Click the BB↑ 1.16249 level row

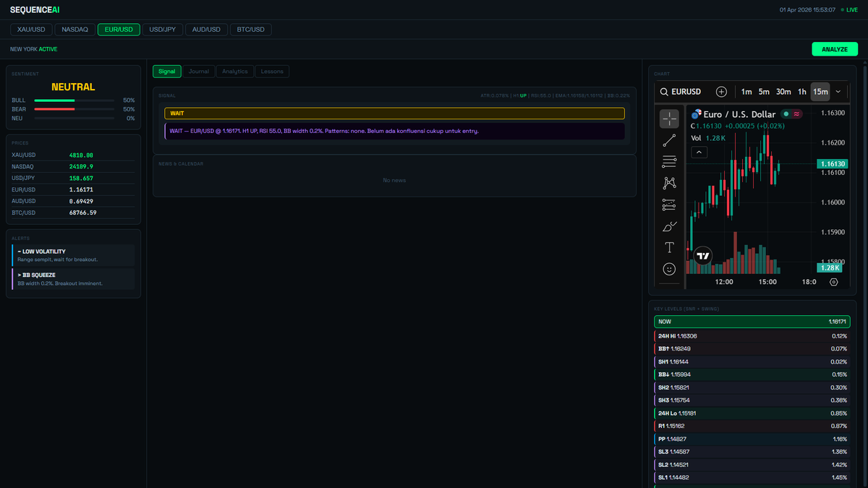752,348
